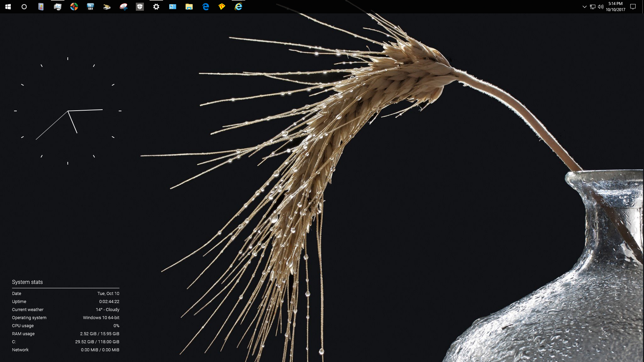Viewport: 644px width, 362px height.
Task: Open the Action Center notifications icon
Action: [x=633, y=7]
